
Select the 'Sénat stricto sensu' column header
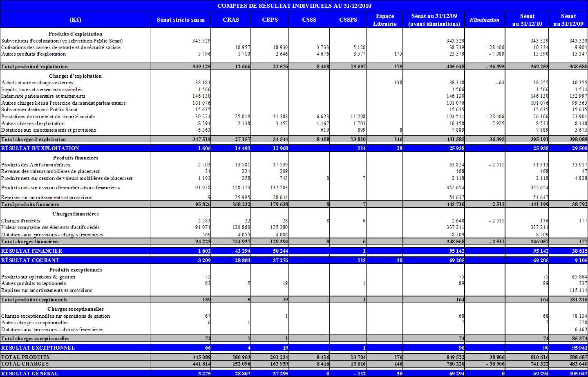(x=181, y=20)
